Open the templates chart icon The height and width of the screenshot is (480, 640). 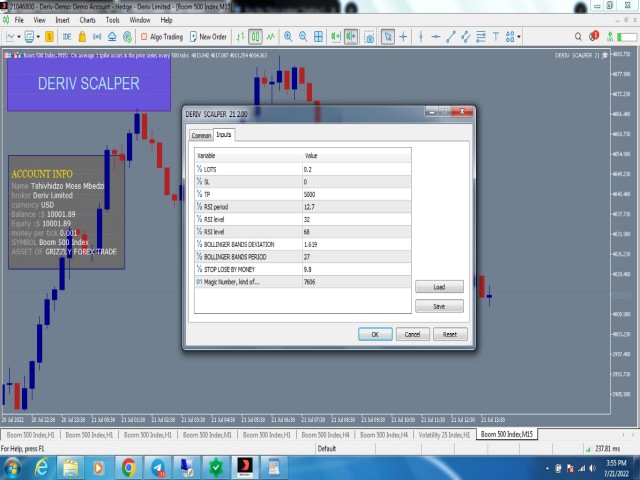(29, 37)
